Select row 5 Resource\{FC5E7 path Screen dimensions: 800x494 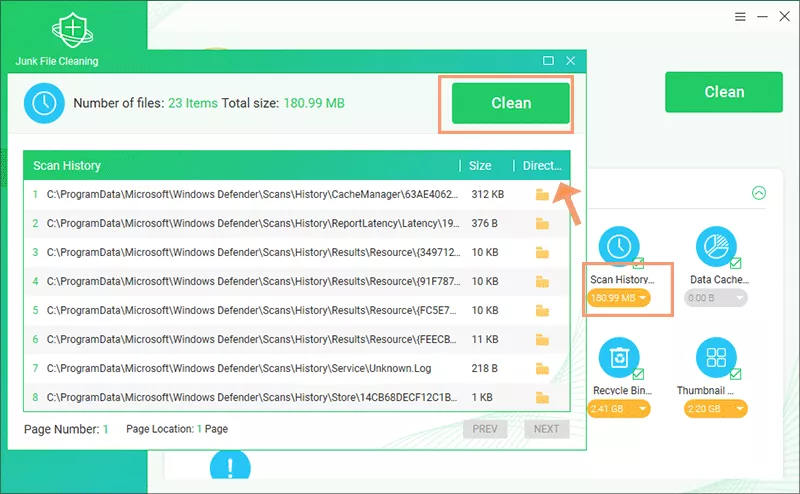[x=252, y=310]
